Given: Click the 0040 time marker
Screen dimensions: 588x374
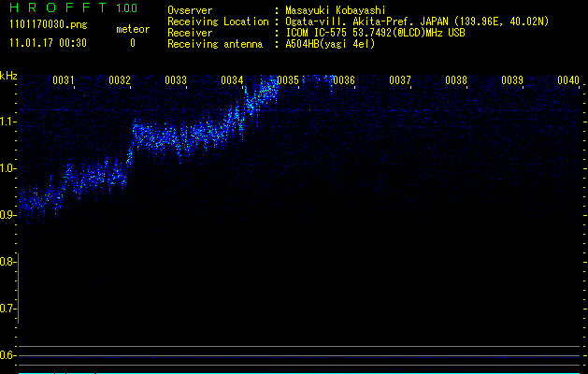Looking at the screenshot, I should pos(568,81).
